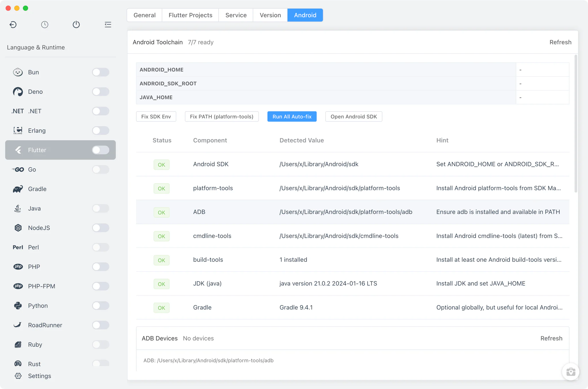Switch on the RoadRunner toggle
The height and width of the screenshot is (389, 588).
point(100,325)
